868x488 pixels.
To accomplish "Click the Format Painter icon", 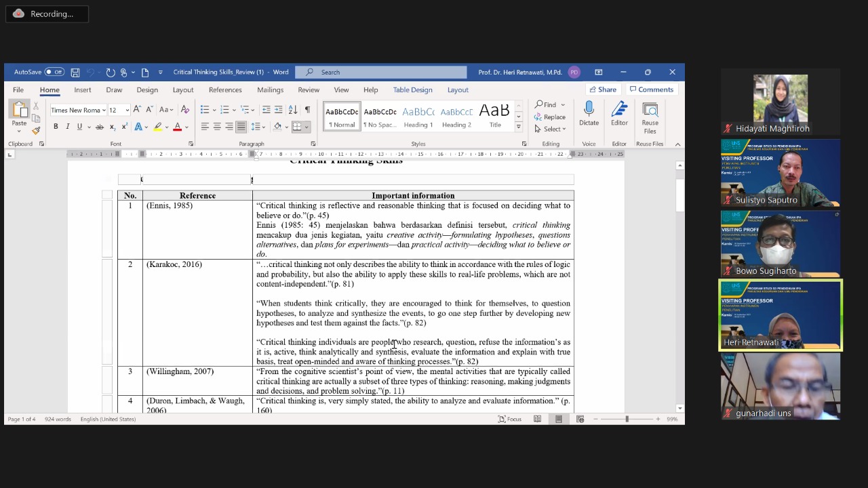I will pyautogui.click(x=36, y=131).
